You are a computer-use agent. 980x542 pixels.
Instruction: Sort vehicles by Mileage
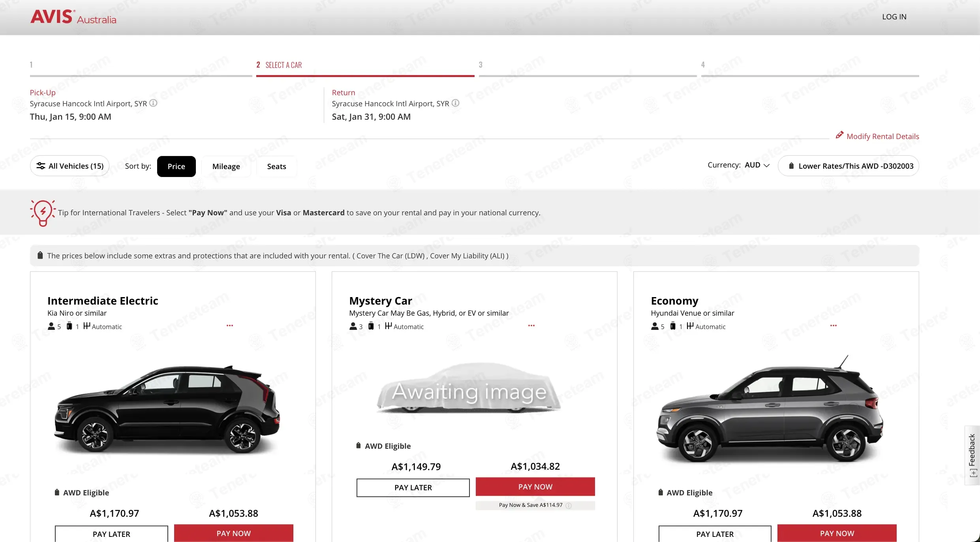click(226, 166)
